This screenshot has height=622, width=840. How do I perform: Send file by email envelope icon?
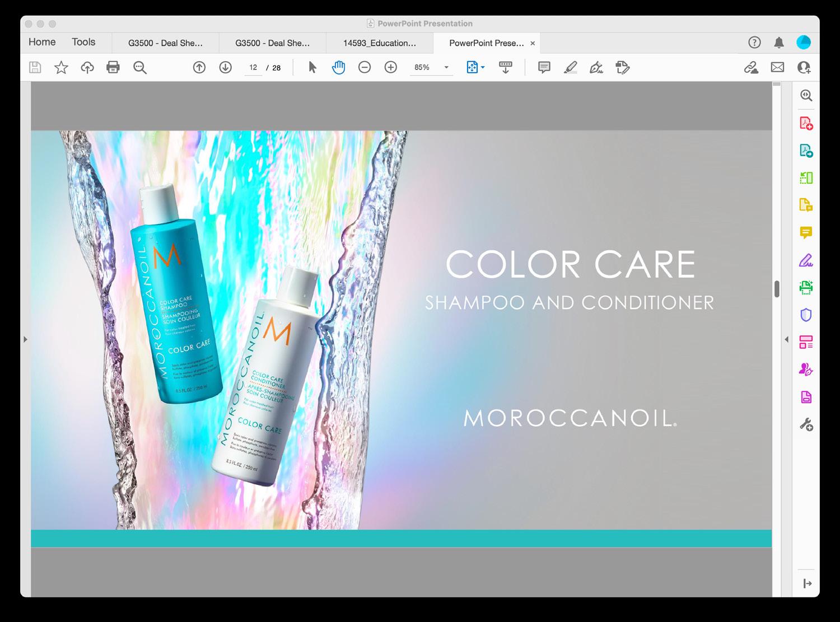777,68
